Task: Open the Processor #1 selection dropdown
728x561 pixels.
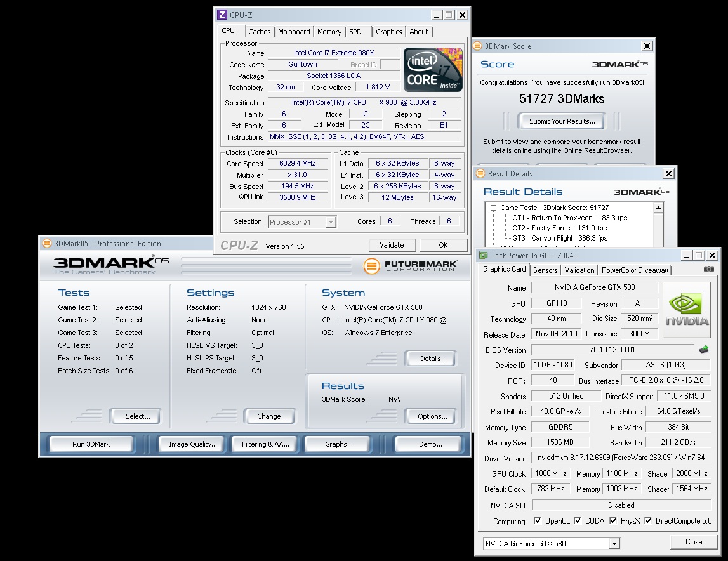Action: tap(330, 222)
